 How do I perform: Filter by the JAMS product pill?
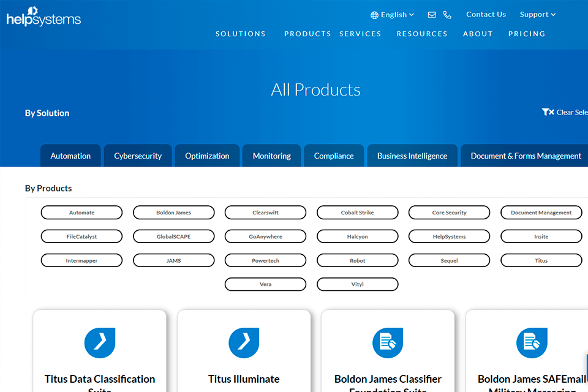click(173, 260)
